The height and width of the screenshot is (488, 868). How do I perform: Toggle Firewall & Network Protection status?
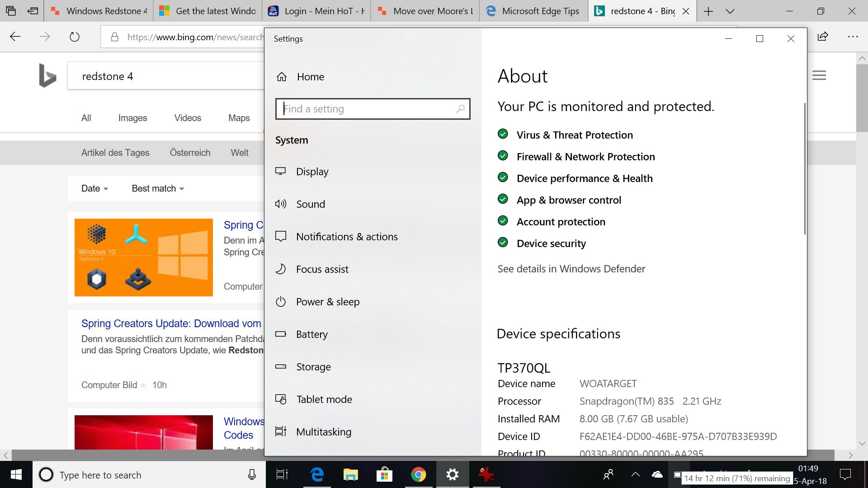click(x=504, y=155)
